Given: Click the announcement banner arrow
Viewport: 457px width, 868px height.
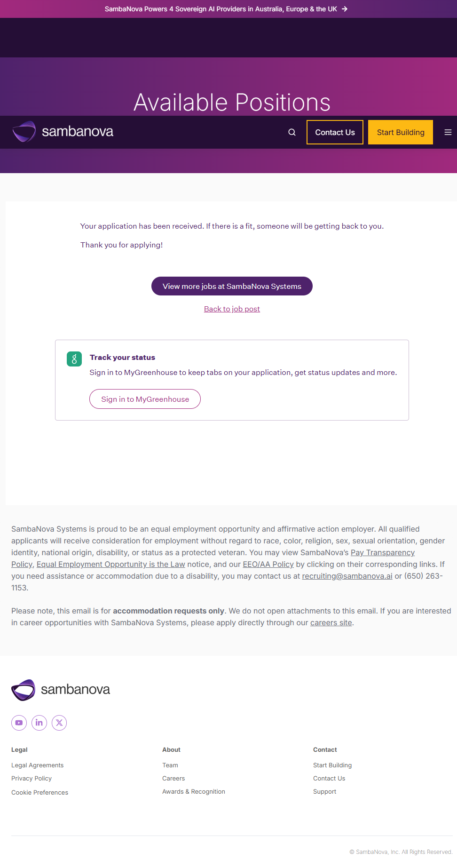Looking at the screenshot, I should [345, 9].
